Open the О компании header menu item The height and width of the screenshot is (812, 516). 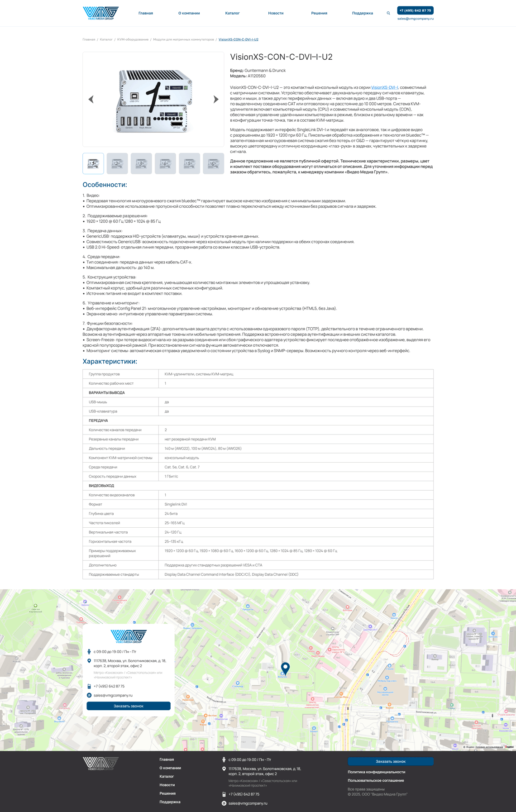coord(189,13)
